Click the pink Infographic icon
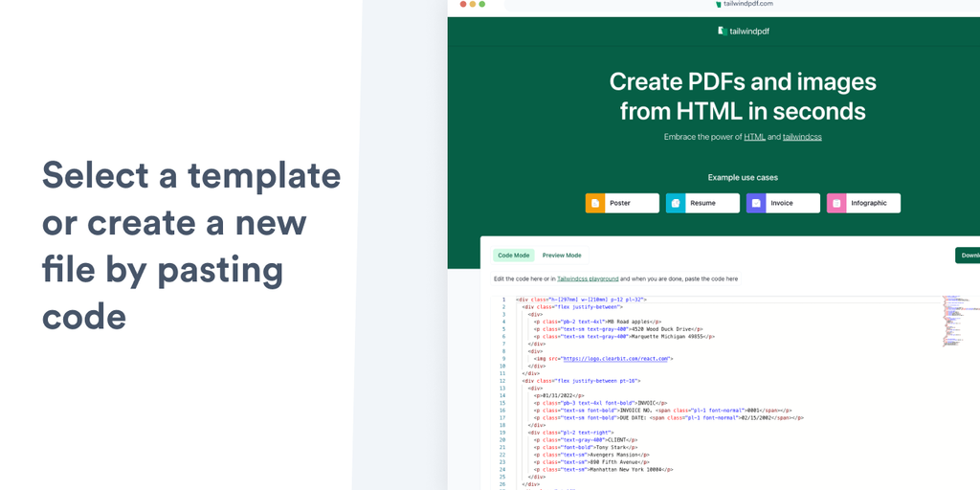Image resolution: width=980 pixels, height=490 pixels. click(x=836, y=203)
